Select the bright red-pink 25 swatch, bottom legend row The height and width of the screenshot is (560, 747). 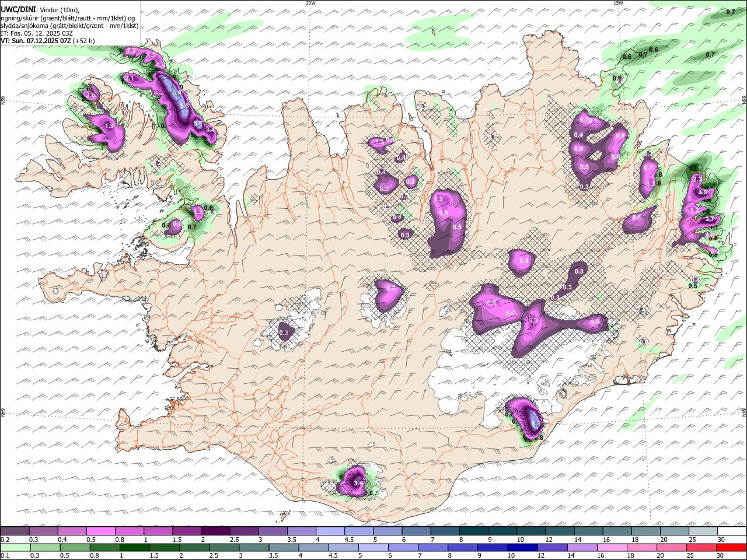(701, 547)
